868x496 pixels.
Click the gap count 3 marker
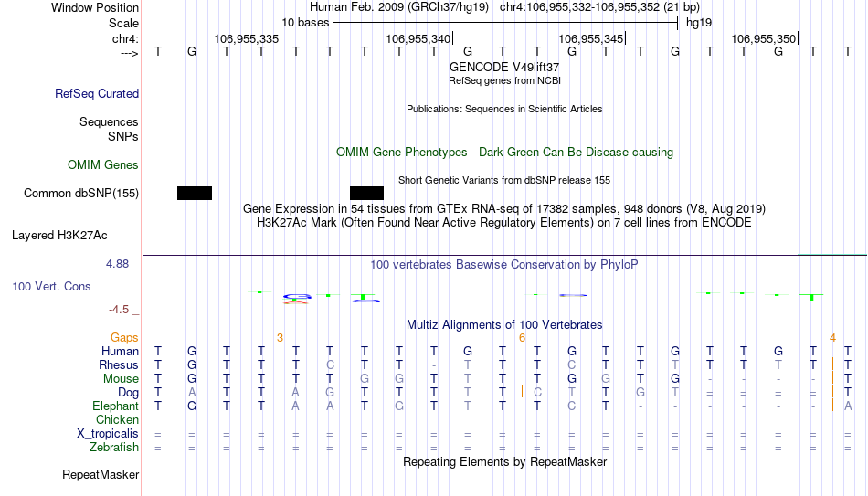(x=281, y=338)
